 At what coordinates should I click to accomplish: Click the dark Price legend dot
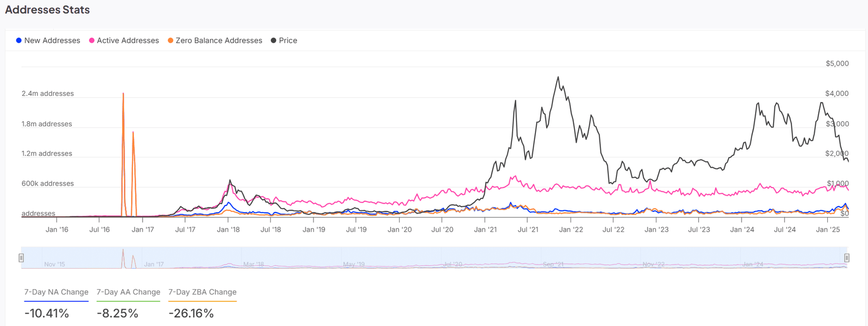click(273, 41)
